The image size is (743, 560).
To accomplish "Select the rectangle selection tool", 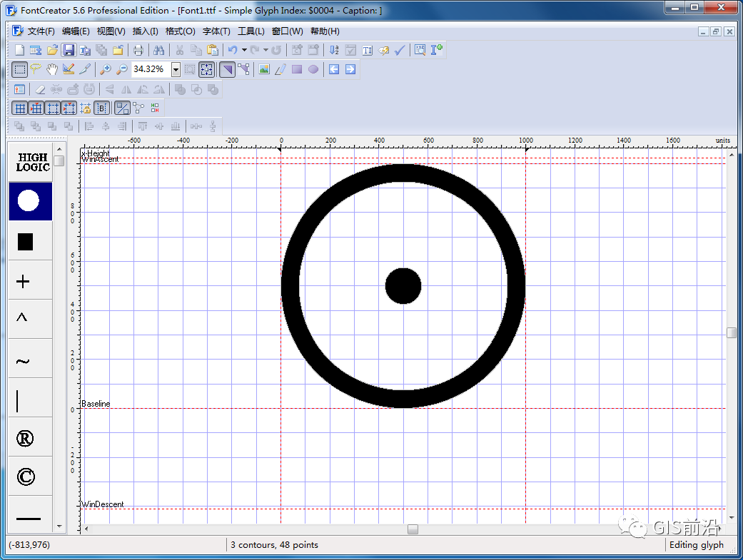I will [x=20, y=69].
